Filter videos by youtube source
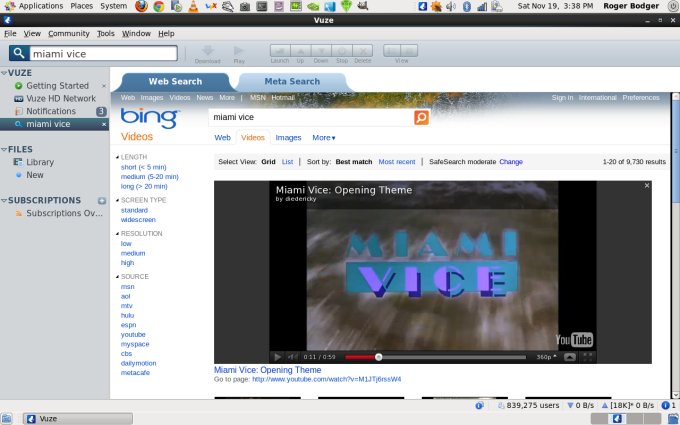Screen dimensions: 680x425 coord(133,334)
